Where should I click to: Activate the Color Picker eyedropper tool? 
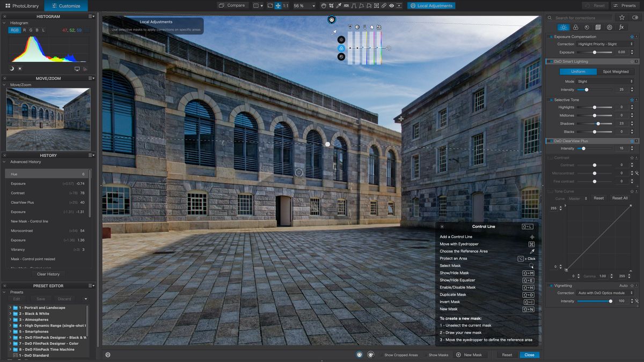pyautogui.click(x=339, y=5)
